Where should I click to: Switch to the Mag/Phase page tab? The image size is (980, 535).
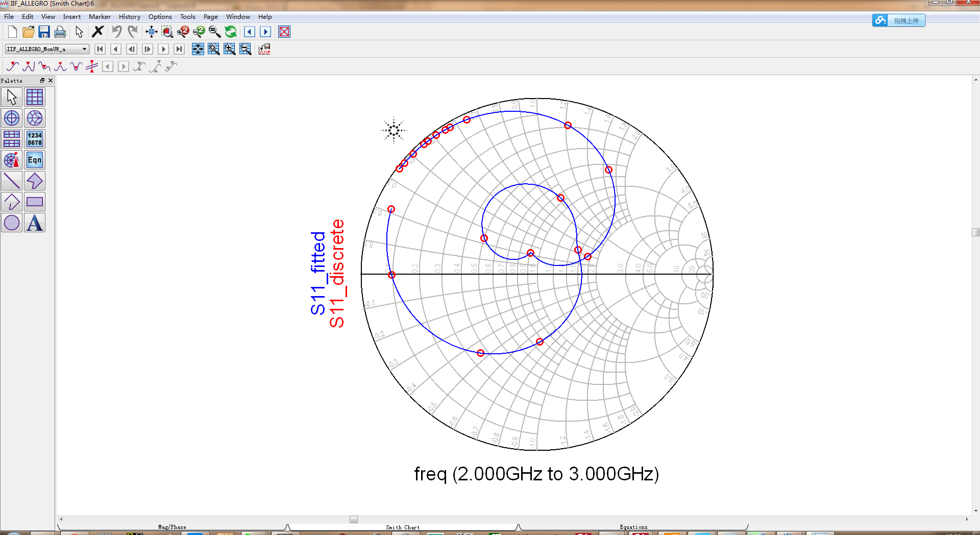[173, 527]
